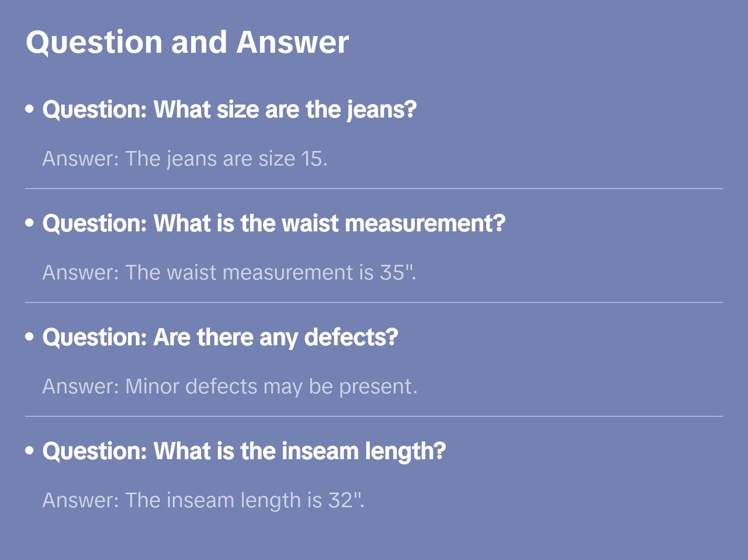Expand the "What size are the jeans?" question
This screenshot has width=748, height=560.
(x=229, y=110)
